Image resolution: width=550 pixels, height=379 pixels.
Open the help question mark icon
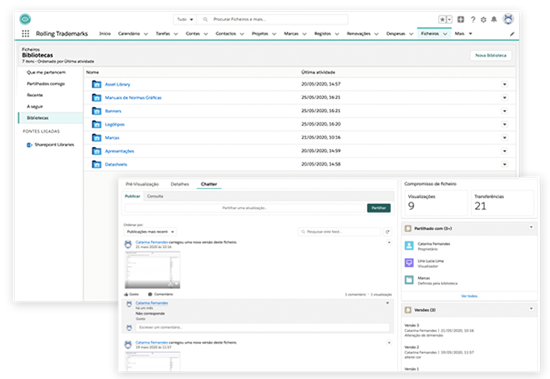[473, 20]
